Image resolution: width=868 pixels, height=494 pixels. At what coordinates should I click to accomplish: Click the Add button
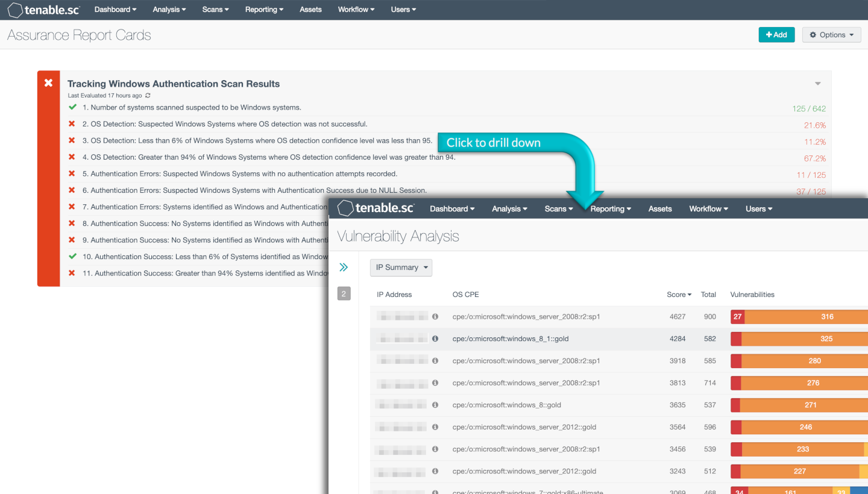pos(776,35)
